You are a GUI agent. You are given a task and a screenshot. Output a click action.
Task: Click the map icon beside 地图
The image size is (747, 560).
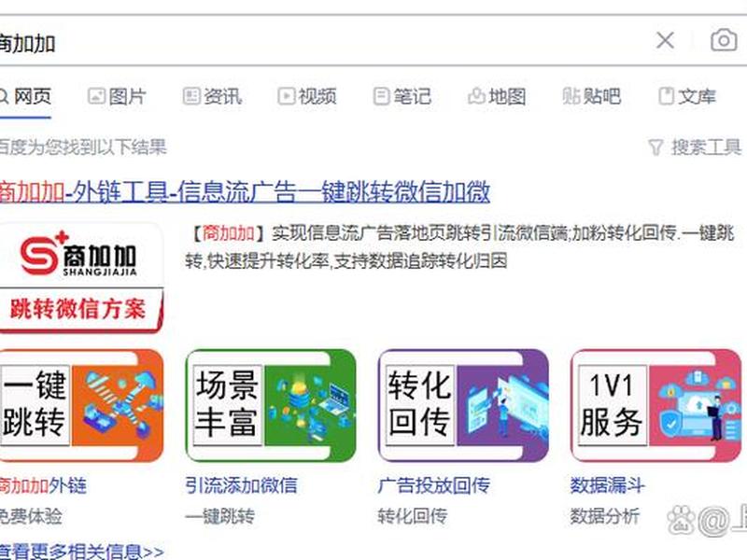[x=476, y=97]
